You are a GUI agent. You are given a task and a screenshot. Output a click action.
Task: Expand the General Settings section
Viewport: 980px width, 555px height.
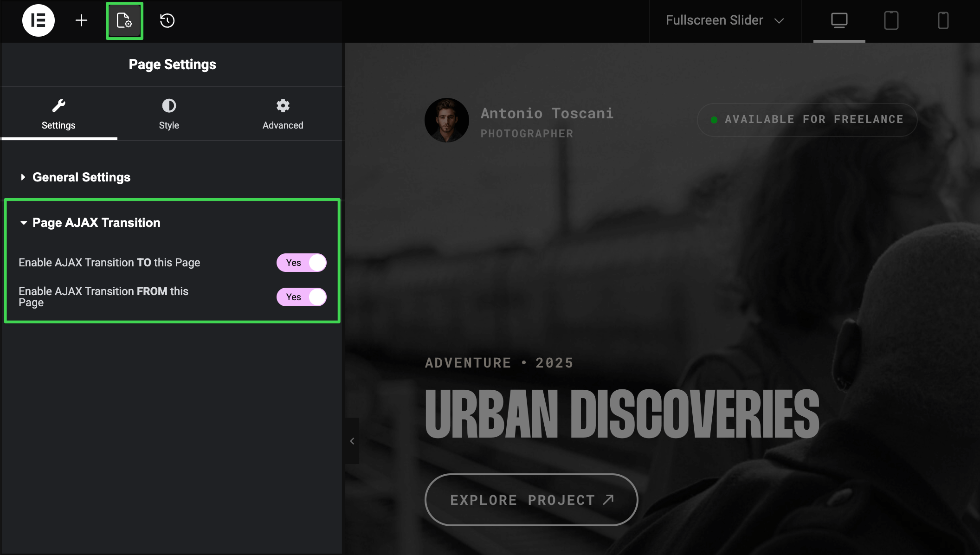[x=81, y=177]
